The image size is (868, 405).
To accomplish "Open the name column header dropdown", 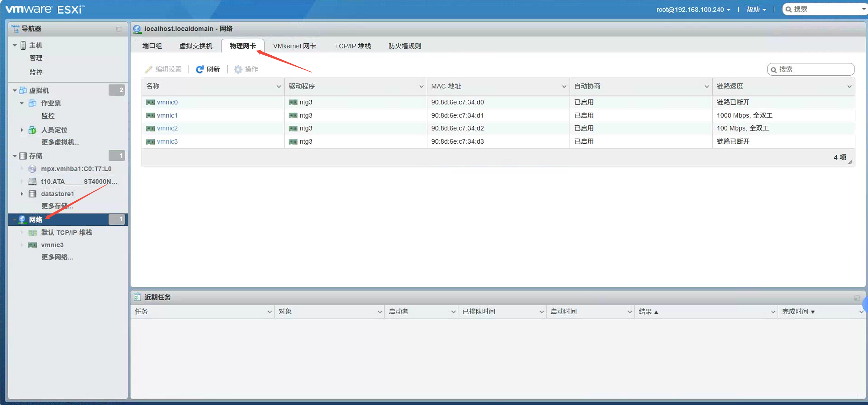I will [279, 87].
